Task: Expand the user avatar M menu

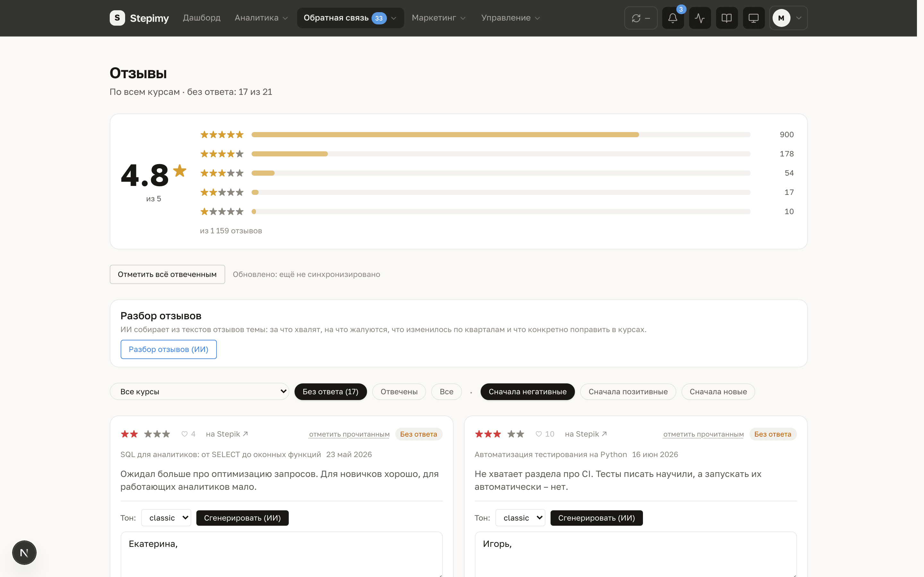Action: 789,18
